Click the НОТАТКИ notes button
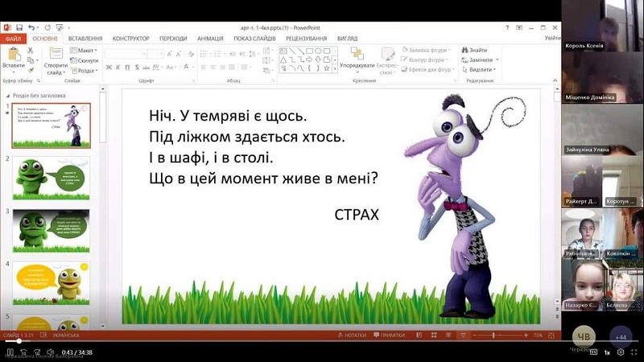Image resolution: width=644 pixels, height=362 pixels. tap(352, 335)
